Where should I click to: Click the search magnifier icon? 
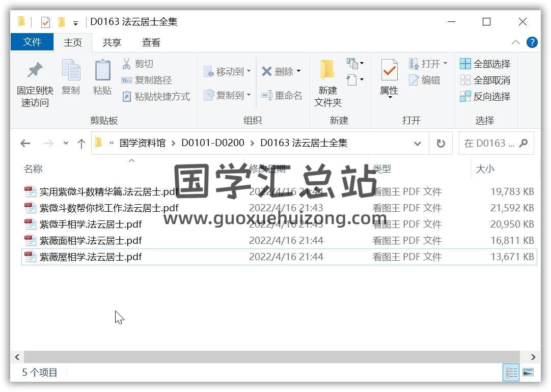pyautogui.click(x=523, y=143)
